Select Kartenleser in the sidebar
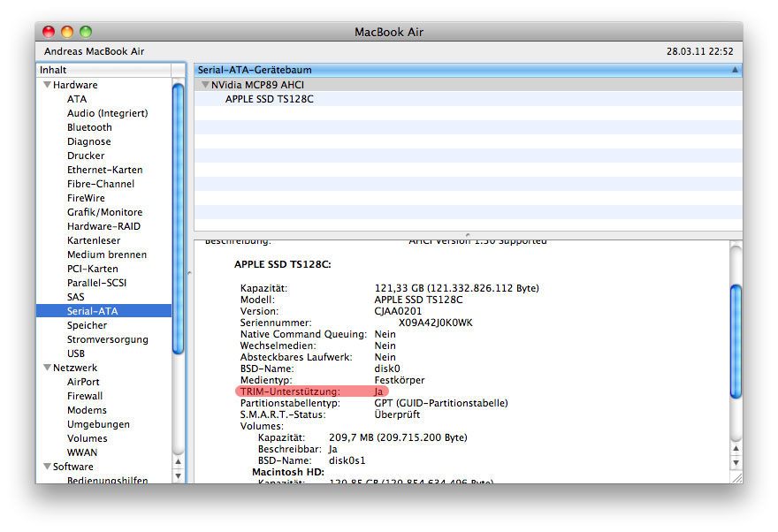The width and height of the screenshot is (778, 532). click(94, 240)
